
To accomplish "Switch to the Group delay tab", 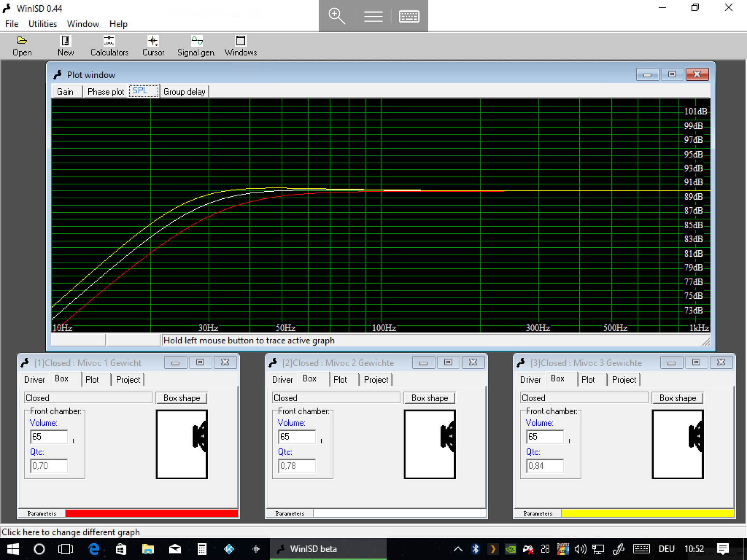I will (x=184, y=92).
